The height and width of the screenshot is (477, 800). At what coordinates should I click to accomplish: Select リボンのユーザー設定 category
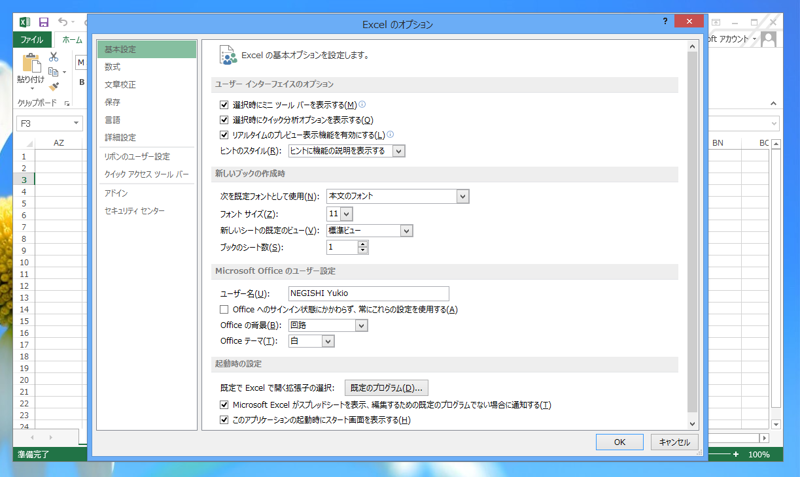146,157
